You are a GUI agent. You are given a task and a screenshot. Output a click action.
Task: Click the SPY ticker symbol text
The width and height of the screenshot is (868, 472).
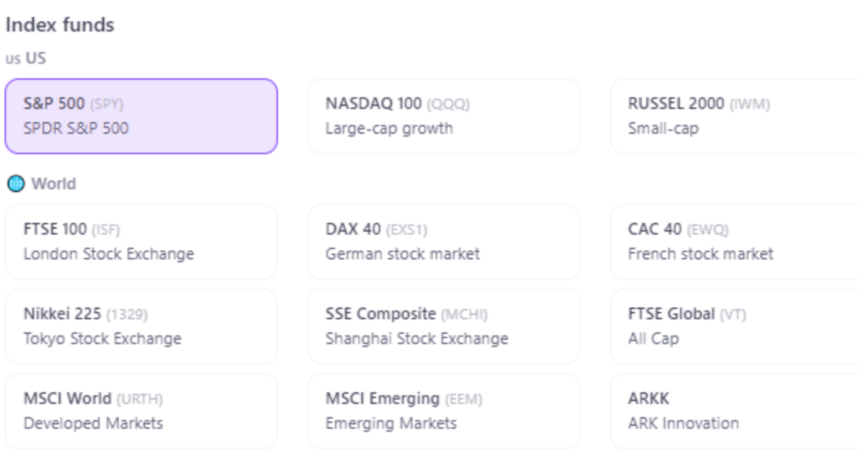107,104
